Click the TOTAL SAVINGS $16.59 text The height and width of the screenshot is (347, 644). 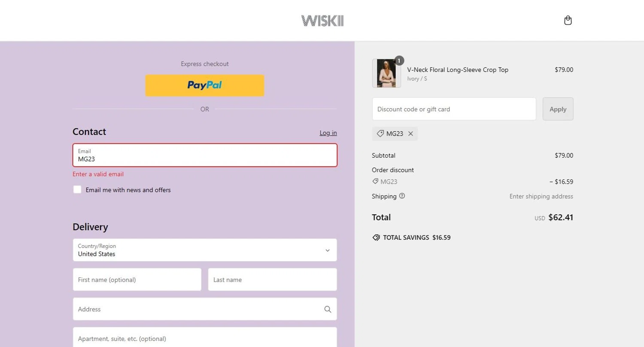[416, 237]
